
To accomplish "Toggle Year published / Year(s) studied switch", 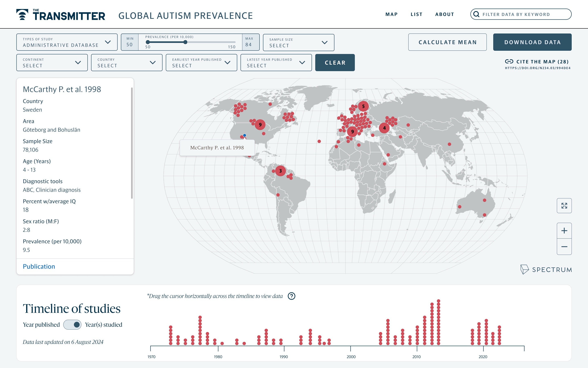I will 72,324.
